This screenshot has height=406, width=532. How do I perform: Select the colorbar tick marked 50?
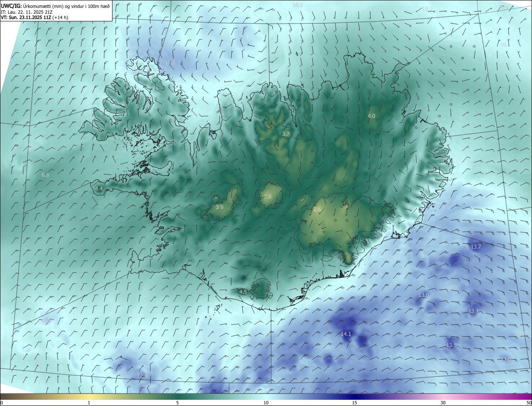pos(529,403)
